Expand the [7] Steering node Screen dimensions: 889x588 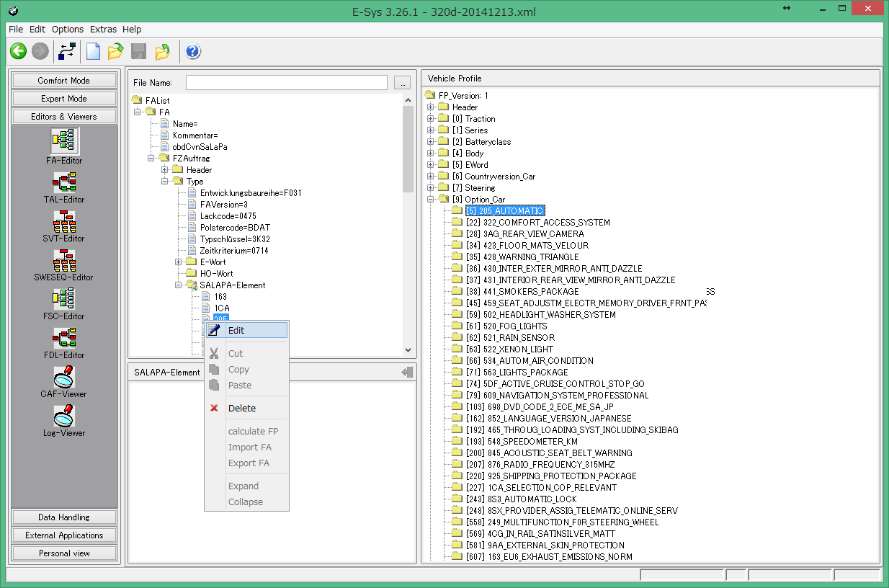pyautogui.click(x=431, y=188)
